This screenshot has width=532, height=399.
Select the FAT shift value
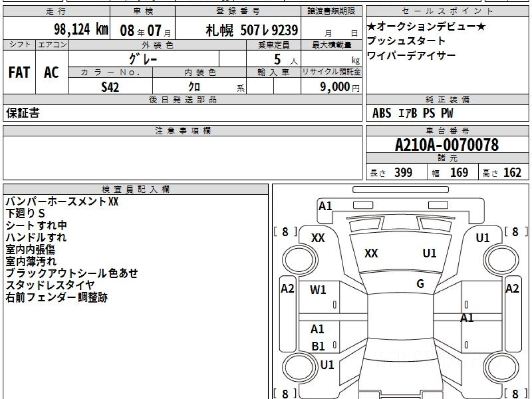point(19,72)
